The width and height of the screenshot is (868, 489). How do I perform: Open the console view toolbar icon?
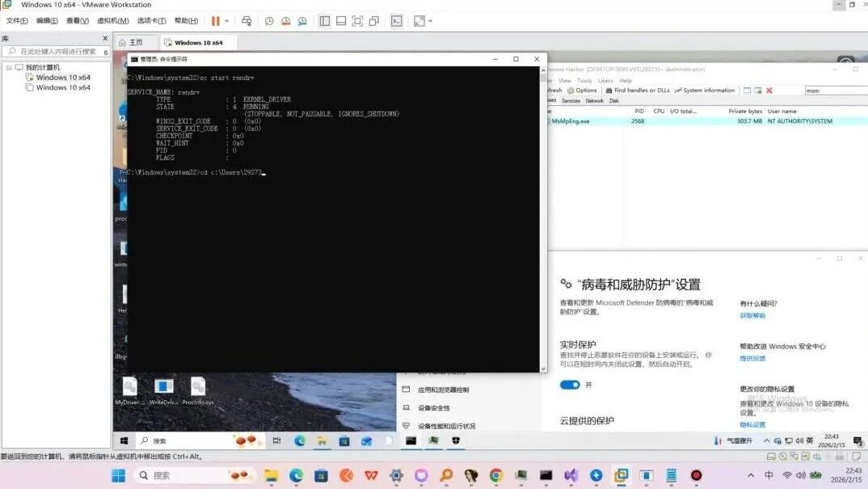(396, 21)
